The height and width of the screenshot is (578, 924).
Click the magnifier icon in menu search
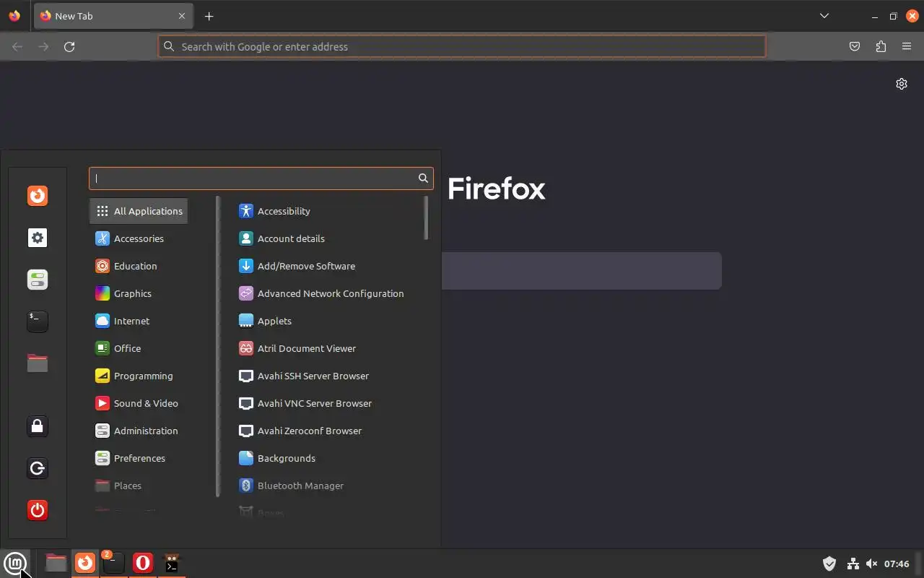tap(424, 178)
